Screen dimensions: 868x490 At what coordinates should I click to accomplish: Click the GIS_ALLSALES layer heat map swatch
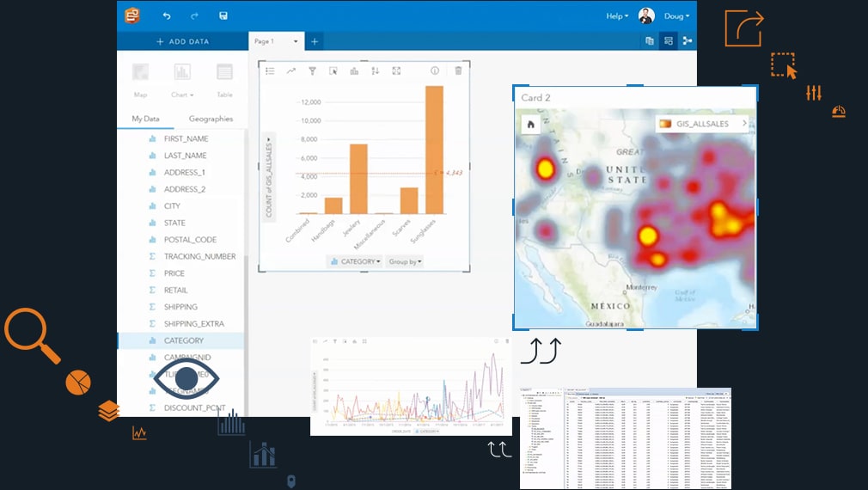(x=665, y=124)
